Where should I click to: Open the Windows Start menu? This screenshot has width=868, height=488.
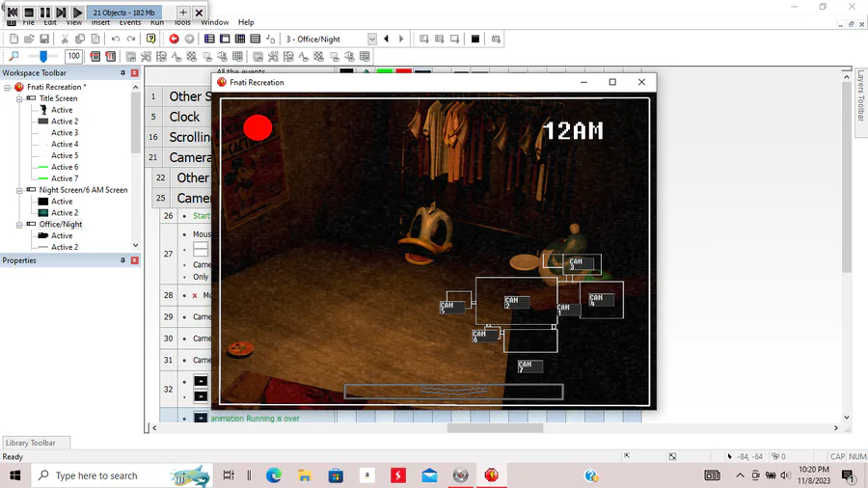[14, 475]
